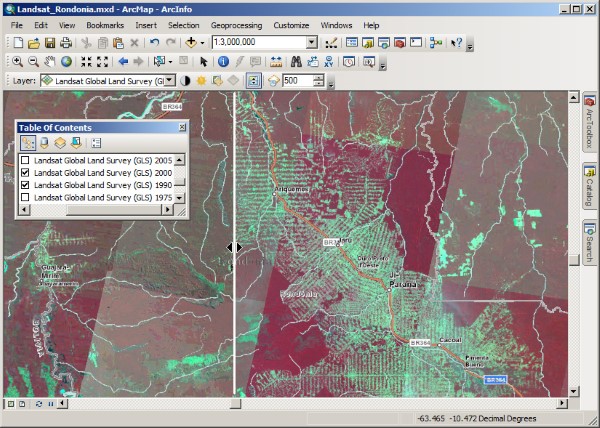Open the Find binoculars tool
The height and width of the screenshot is (428, 600).
pyautogui.click(x=296, y=62)
